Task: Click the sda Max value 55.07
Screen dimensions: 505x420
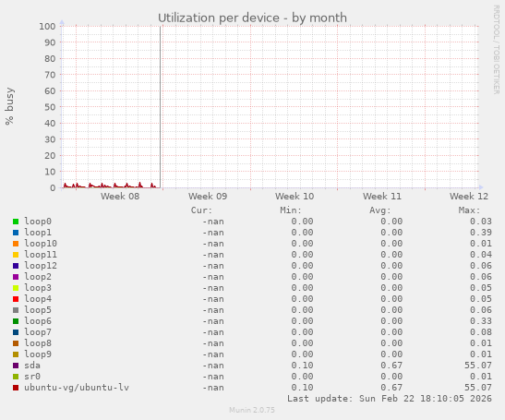Action: [x=478, y=366]
